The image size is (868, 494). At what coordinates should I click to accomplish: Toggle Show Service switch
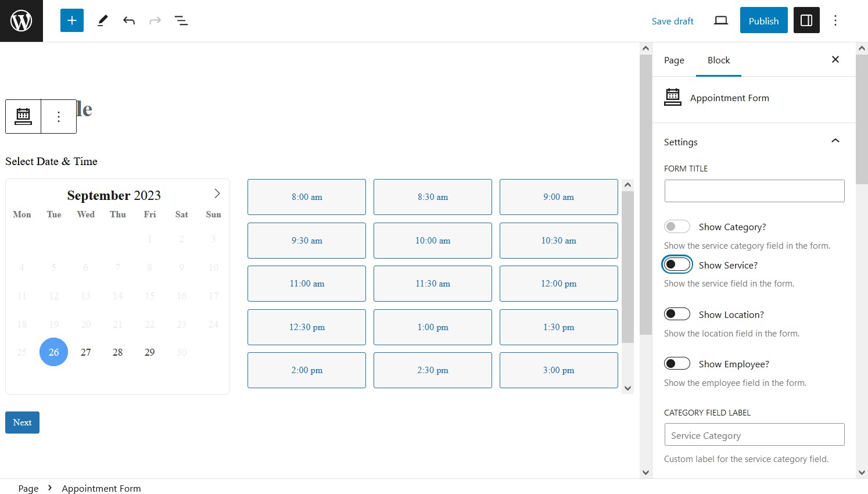click(x=677, y=264)
